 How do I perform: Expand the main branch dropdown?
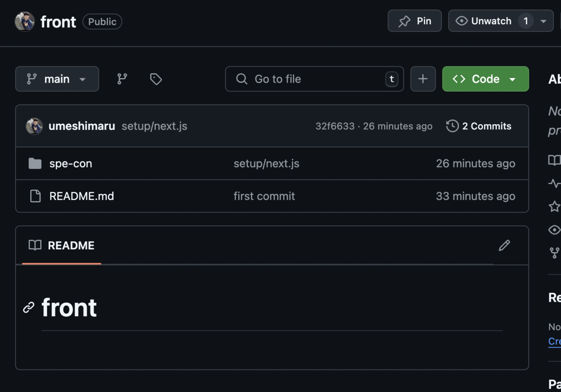(57, 79)
